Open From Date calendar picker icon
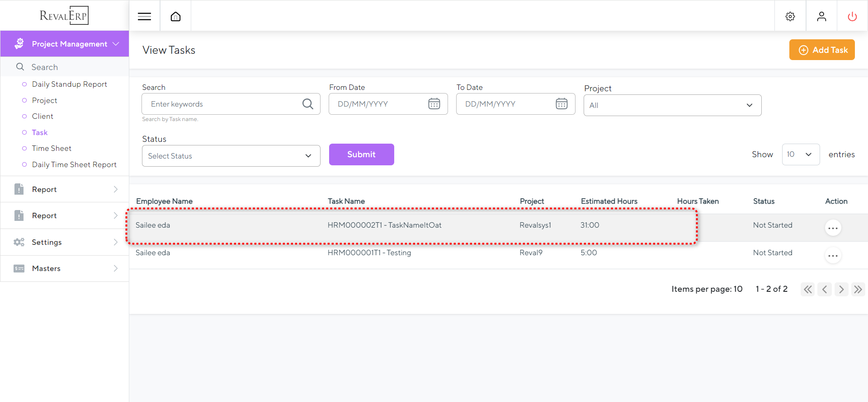Image resolution: width=868 pixels, height=402 pixels. pyautogui.click(x=434, y=104)
